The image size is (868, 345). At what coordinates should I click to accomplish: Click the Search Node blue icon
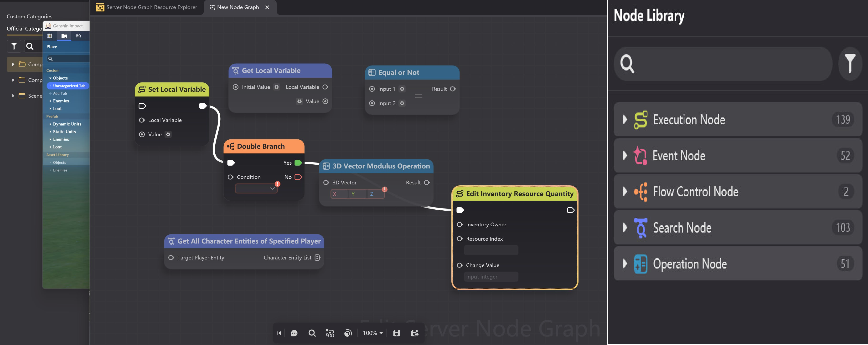[641, 228]
